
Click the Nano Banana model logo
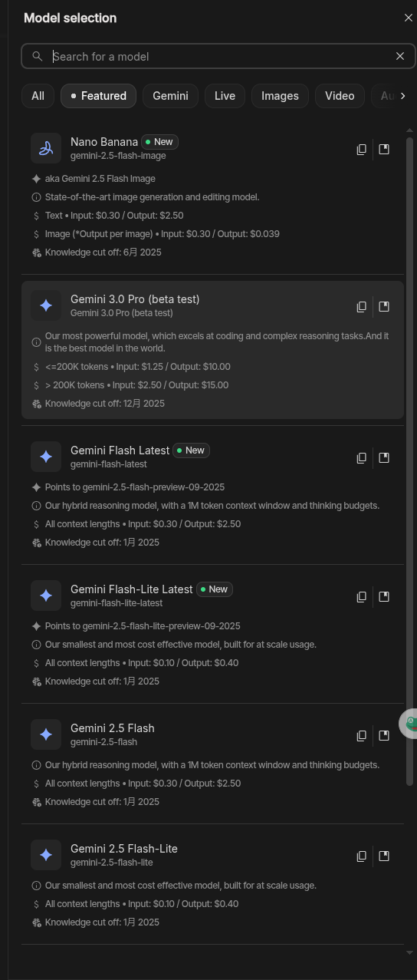(x=46, y=148)
